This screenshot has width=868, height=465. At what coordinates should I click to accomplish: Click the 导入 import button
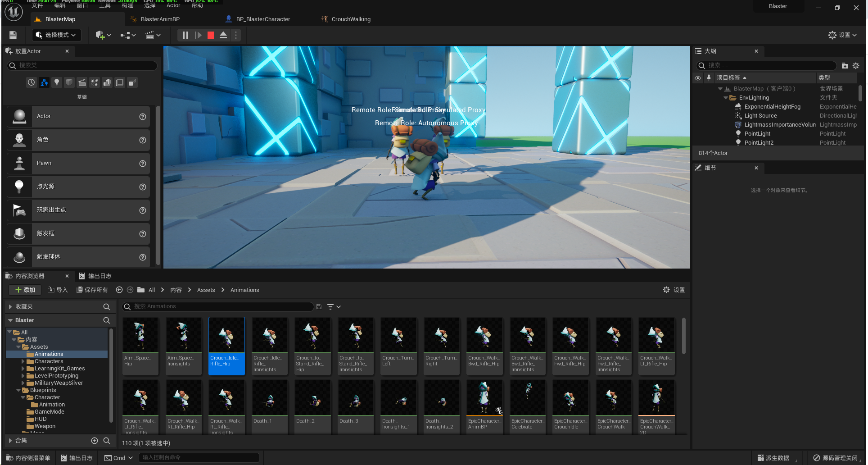(x=58, y=290)
